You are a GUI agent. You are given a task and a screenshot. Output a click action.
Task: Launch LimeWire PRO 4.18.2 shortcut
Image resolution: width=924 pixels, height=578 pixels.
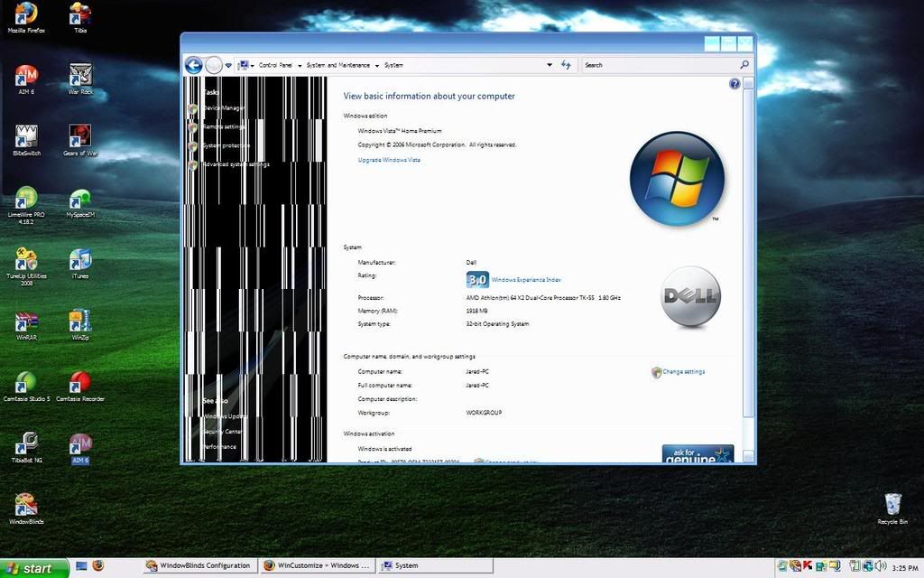click(x=26, y=205)
